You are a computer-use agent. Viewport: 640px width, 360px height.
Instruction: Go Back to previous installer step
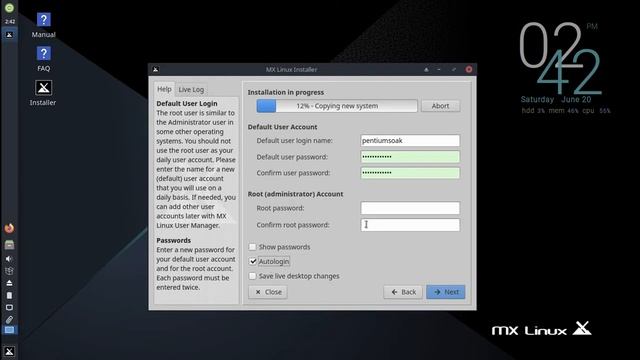click(x=403, y=292)
